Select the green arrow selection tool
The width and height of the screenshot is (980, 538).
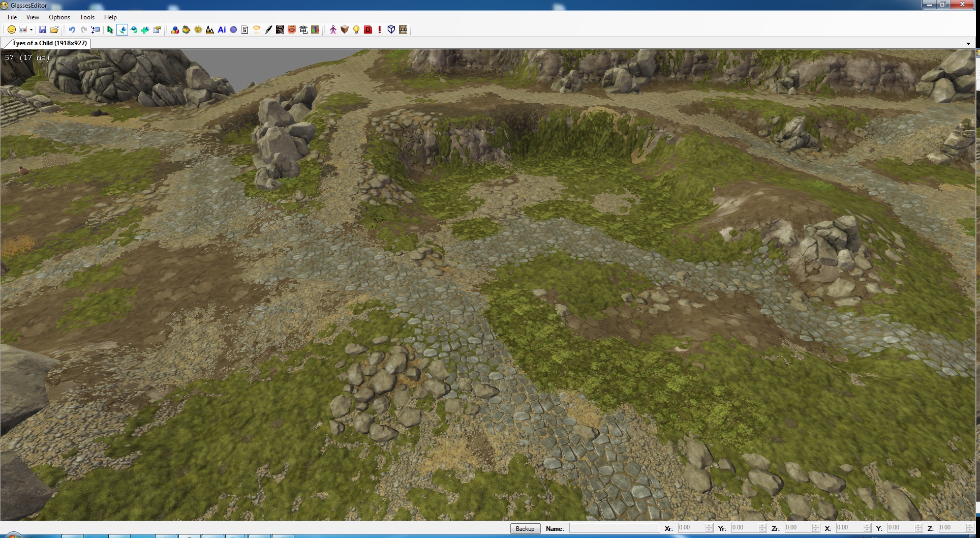click(110, 30)
